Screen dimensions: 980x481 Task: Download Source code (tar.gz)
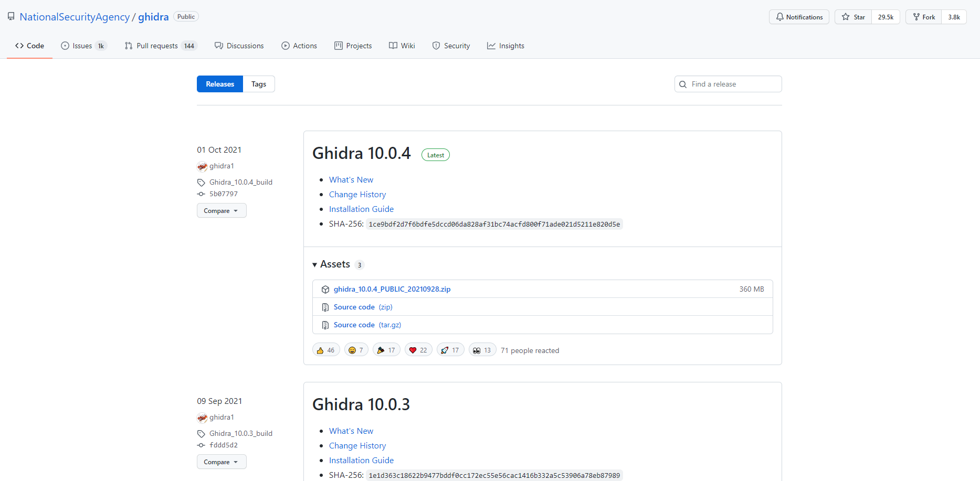click(x=367, y=325)
